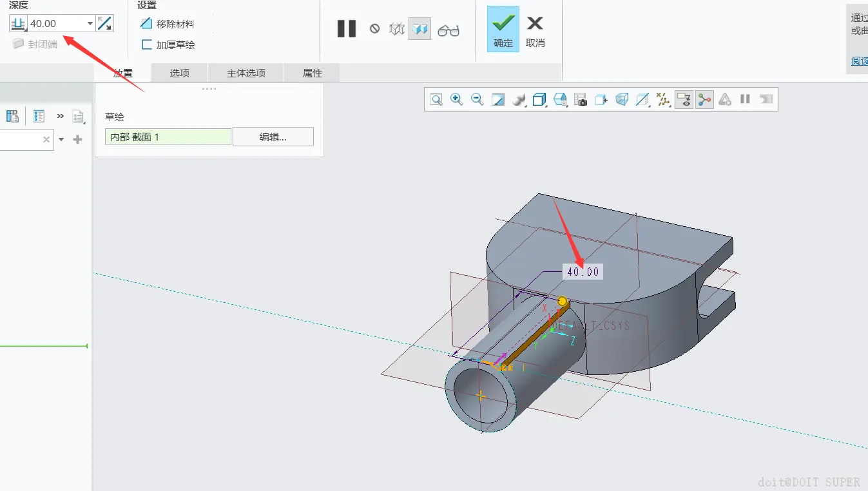Image resolution: width=868 pixels, height=491 pixels.
Task: Confirm the extrude with 确定
Action: pos(503,30)
